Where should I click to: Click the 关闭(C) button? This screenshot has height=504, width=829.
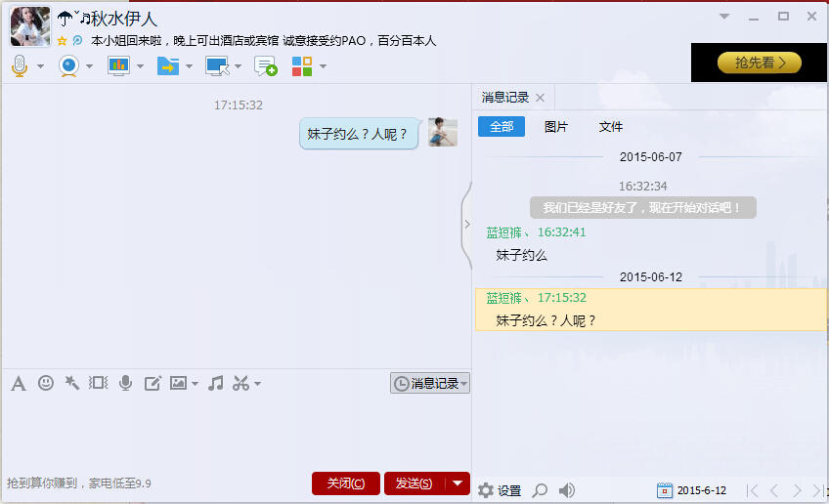346,483
